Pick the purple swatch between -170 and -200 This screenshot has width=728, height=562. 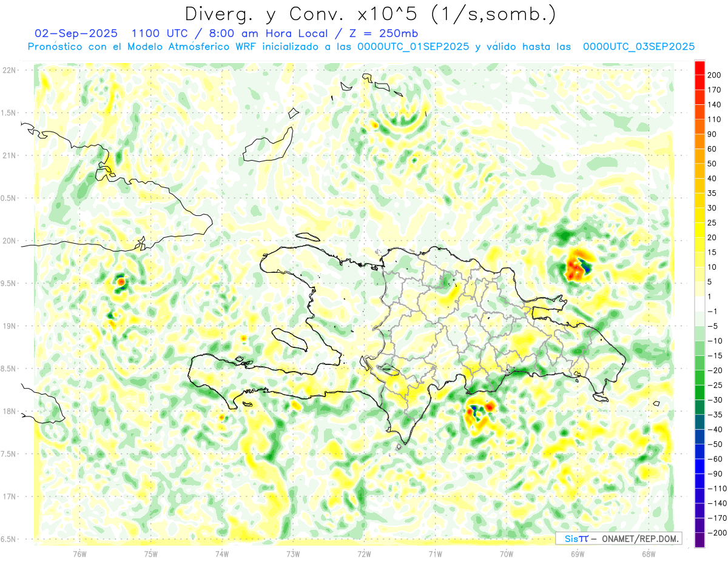tap(700, 526)
